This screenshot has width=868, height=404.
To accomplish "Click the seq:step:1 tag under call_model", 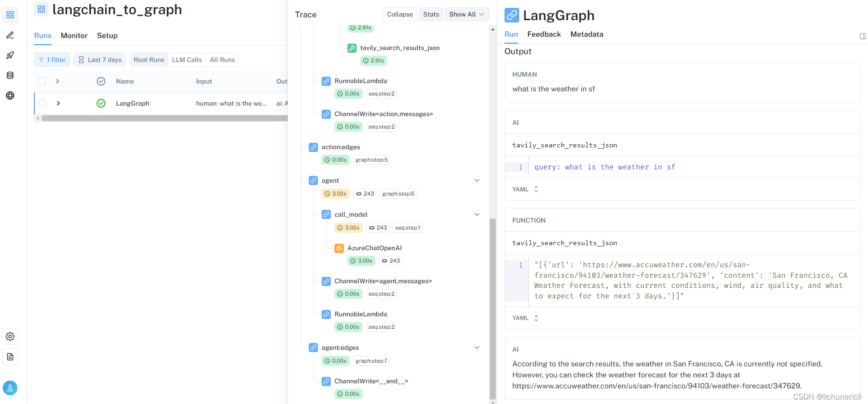I will point(408,228).
